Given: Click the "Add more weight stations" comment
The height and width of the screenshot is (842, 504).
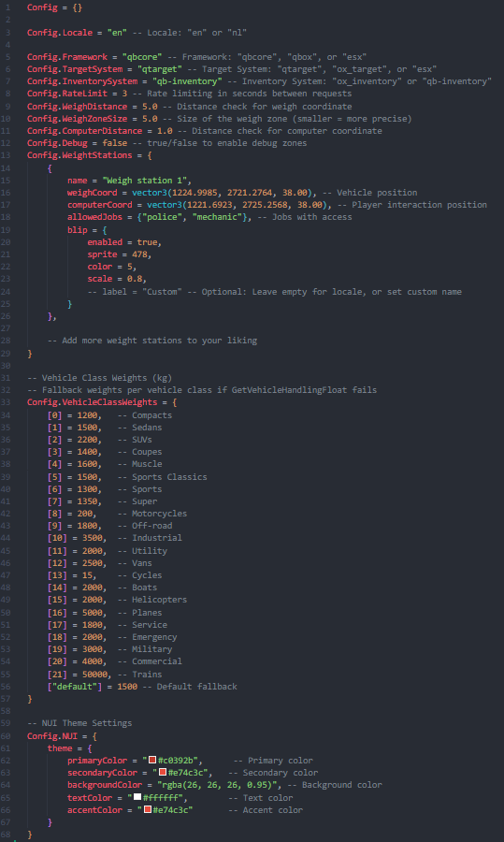Looking at the screenshot, I should tap(151, 341).
